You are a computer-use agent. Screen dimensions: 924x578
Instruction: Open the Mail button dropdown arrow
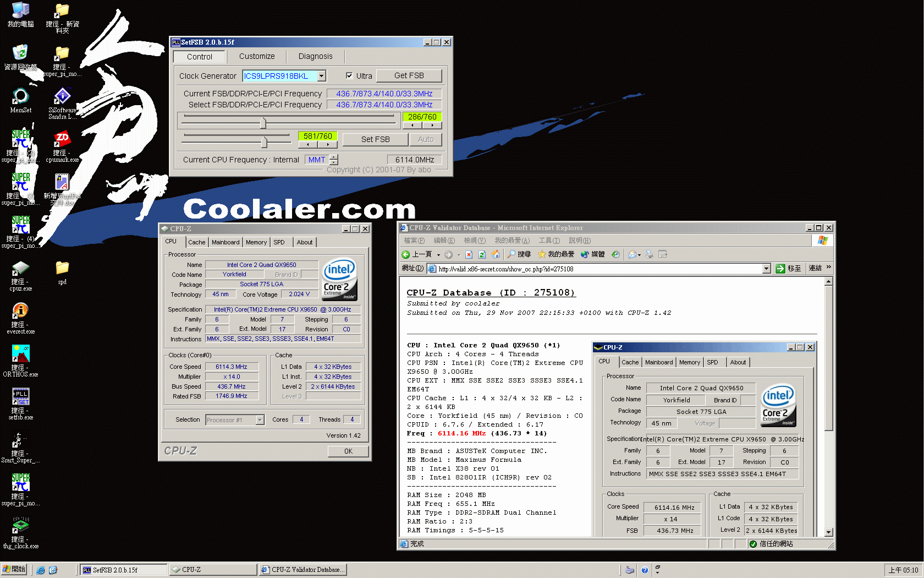coord(640,255)
